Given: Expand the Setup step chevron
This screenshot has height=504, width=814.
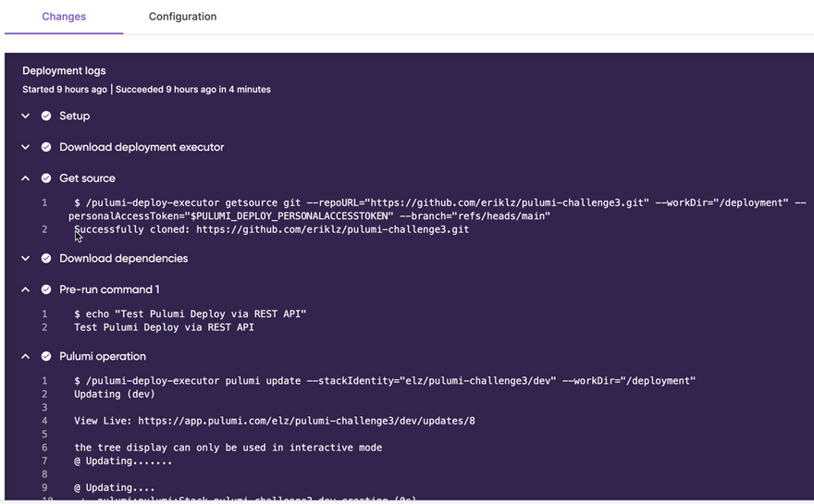Looking at the screenshot, I should pos(26,116).
